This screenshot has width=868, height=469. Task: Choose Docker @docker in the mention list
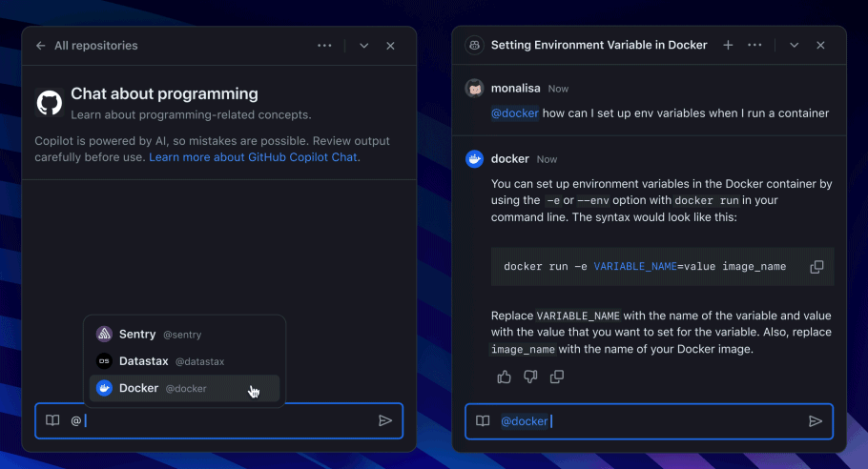[184, 388]
